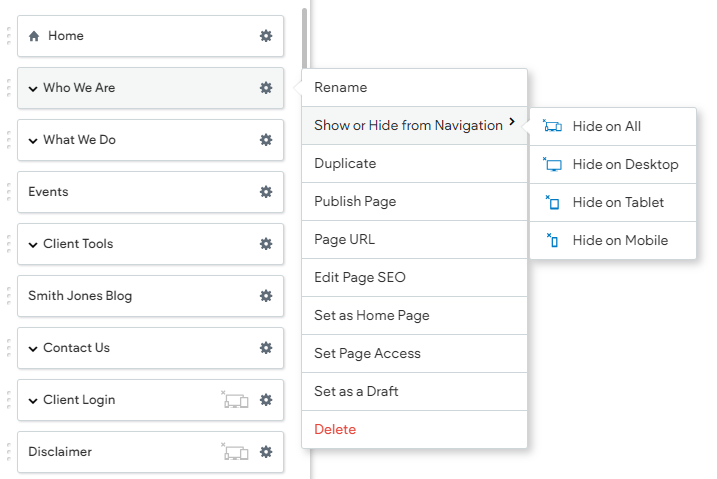Click the Home page house icon
This screenshot has width=717, height=479.
[34, 36]
